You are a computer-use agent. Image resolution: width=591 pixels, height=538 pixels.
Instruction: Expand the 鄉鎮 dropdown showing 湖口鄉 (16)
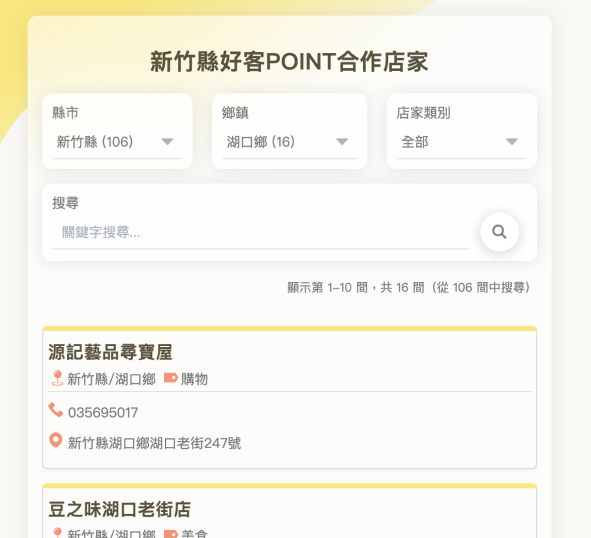click(289, 142)
